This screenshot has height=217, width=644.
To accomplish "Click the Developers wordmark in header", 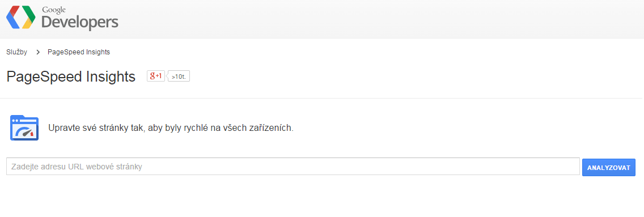I will pyautogui.click(x=80, y=22).
